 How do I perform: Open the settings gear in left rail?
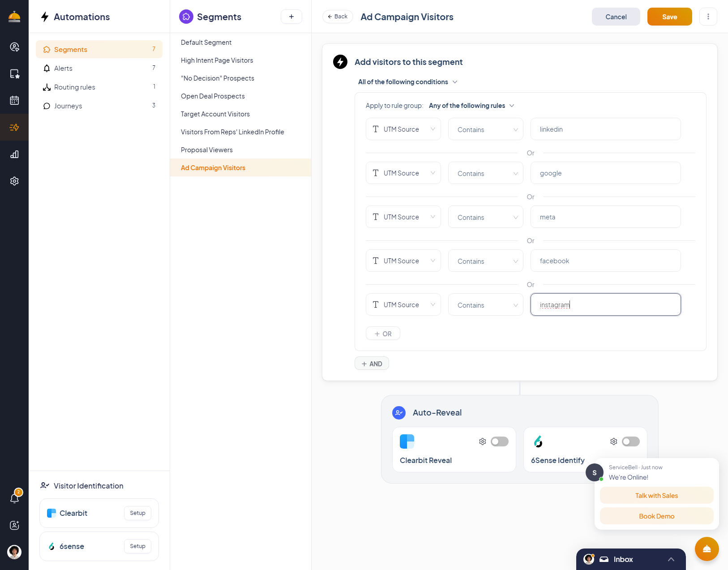click(14, 181)
